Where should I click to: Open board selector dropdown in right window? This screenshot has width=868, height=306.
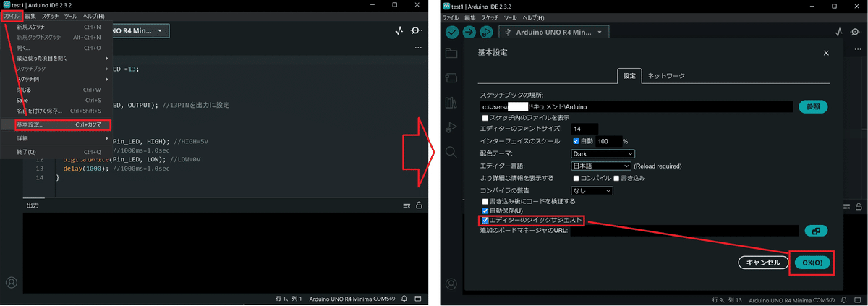553,32
